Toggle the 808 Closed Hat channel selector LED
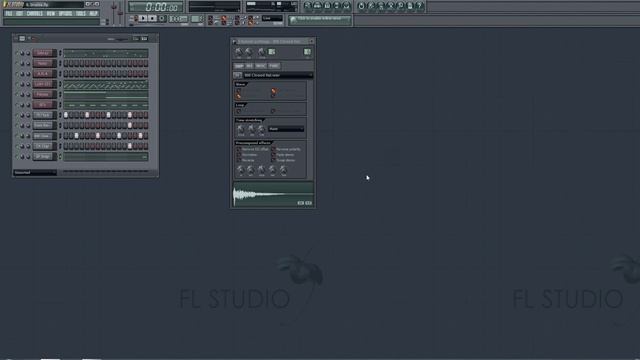640x360 pixels. tap(60, 136)
